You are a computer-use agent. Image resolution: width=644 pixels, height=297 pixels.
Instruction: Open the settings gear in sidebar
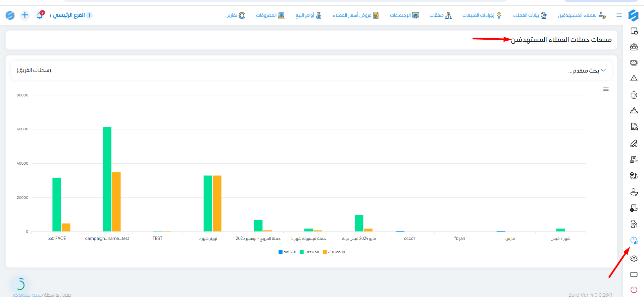(634, 258)
